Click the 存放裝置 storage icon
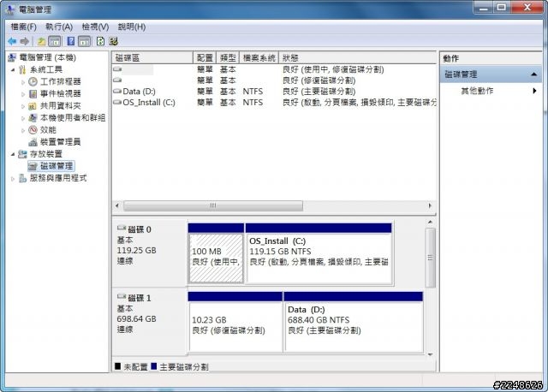 point(22,154)
